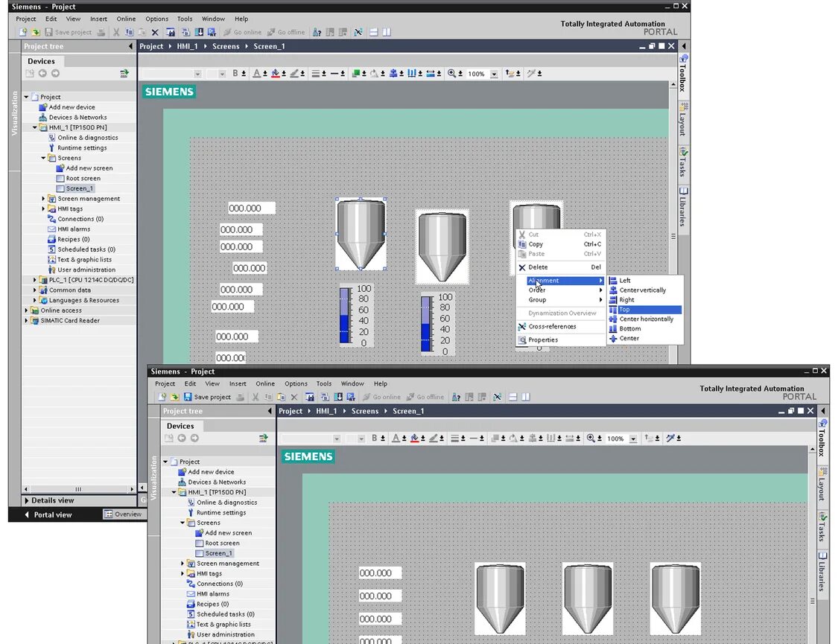This screenshot has height=644, width=838.
Task: Click fill background color icon in upper editor
Action: (275, 73)
